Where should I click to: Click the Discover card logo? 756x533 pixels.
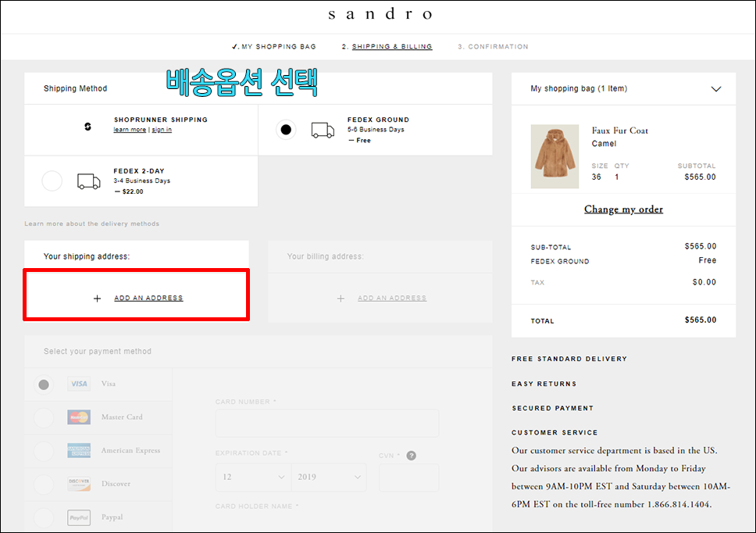point(79,484)
